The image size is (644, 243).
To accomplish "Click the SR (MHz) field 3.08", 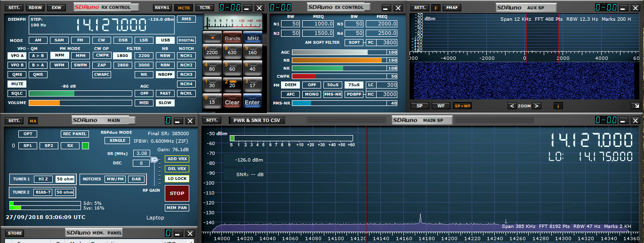I will tap(142, 153).
